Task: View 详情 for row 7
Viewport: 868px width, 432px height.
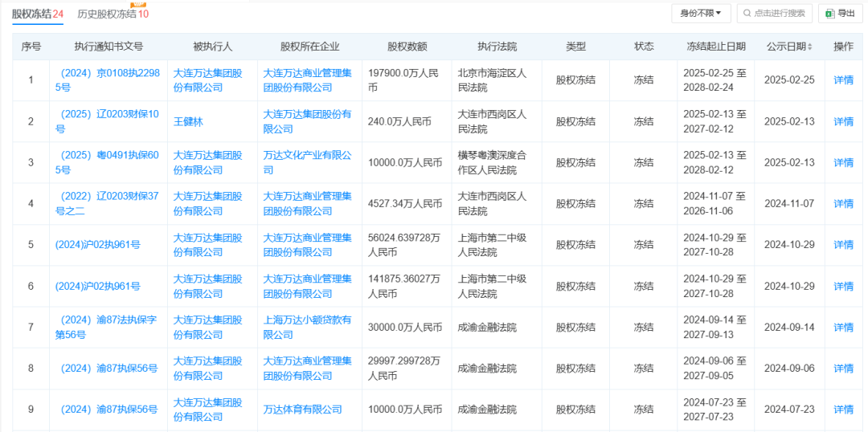Action: [x=843, y=328]
